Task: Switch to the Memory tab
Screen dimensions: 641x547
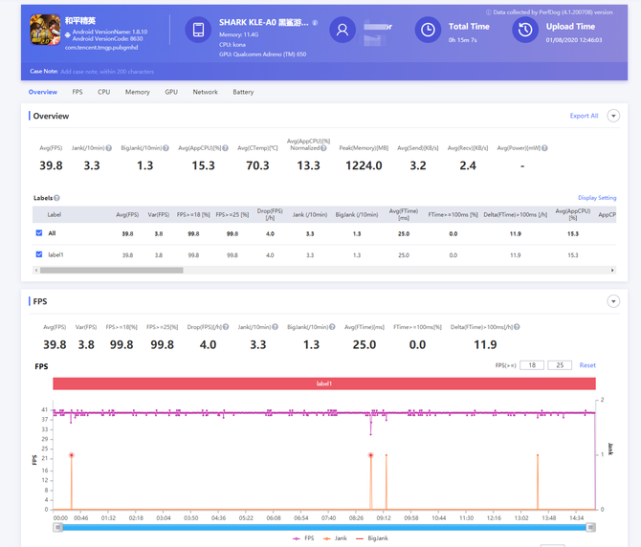Action: click(137, 92)
